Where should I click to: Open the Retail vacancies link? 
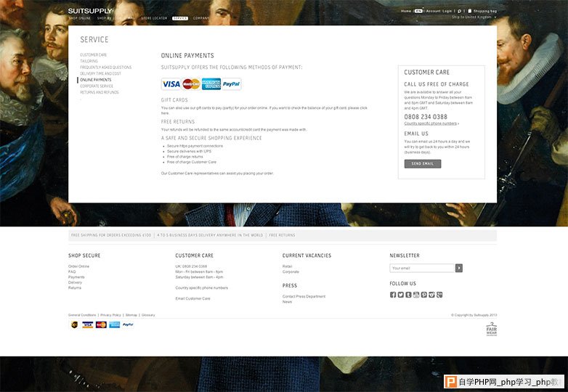point(287,266)
